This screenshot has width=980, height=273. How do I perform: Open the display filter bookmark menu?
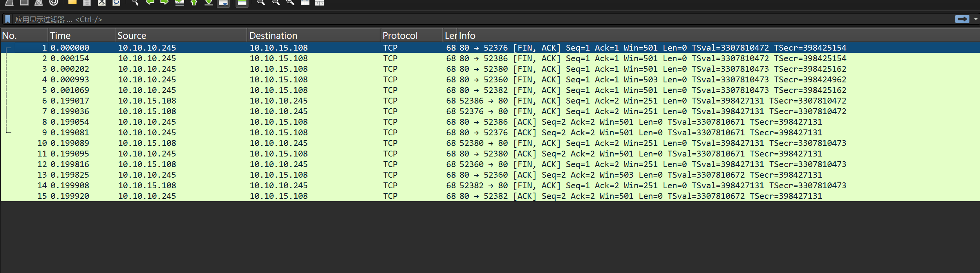(7, 19)
